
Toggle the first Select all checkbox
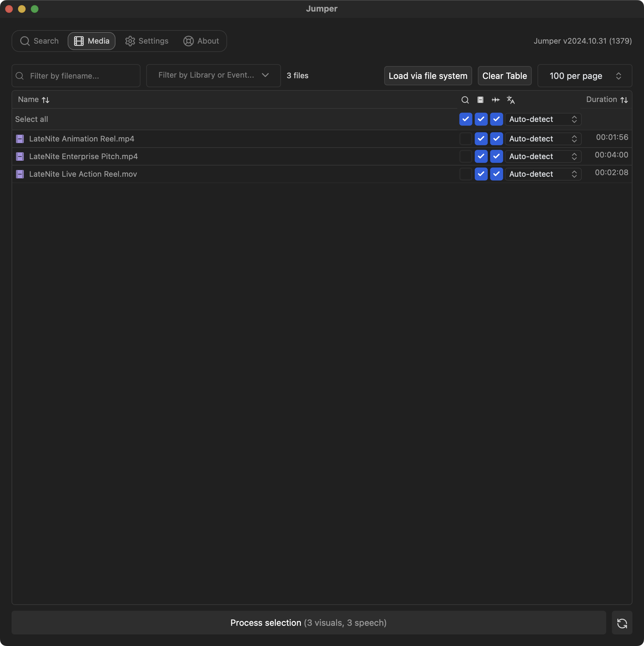coord(465,119)
